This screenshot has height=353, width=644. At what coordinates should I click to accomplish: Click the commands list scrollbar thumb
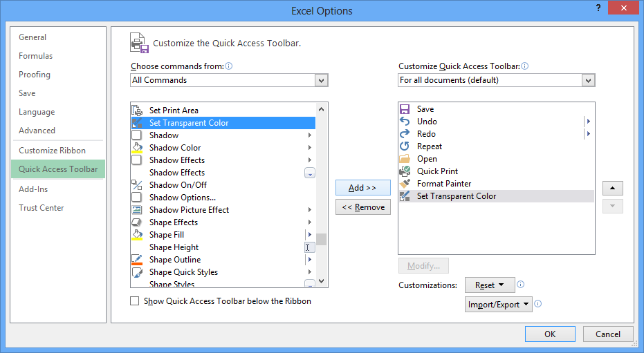pyautogui.click(x=321, y=240)
